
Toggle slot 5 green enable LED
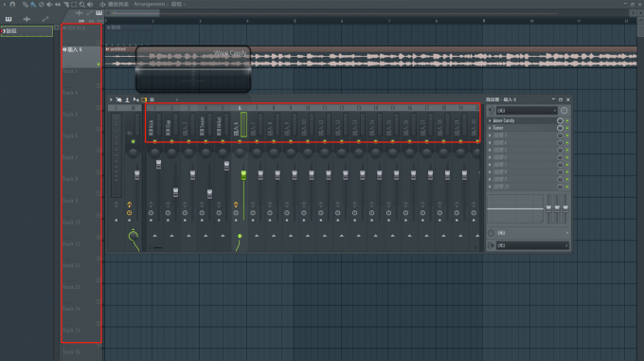coord(567,150)
